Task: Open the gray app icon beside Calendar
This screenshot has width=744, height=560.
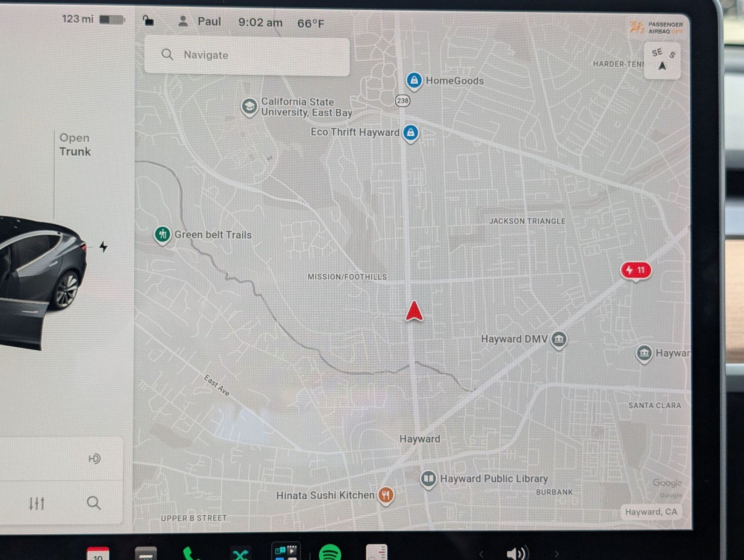Action: pyautogui.click(x=146, y=554)
